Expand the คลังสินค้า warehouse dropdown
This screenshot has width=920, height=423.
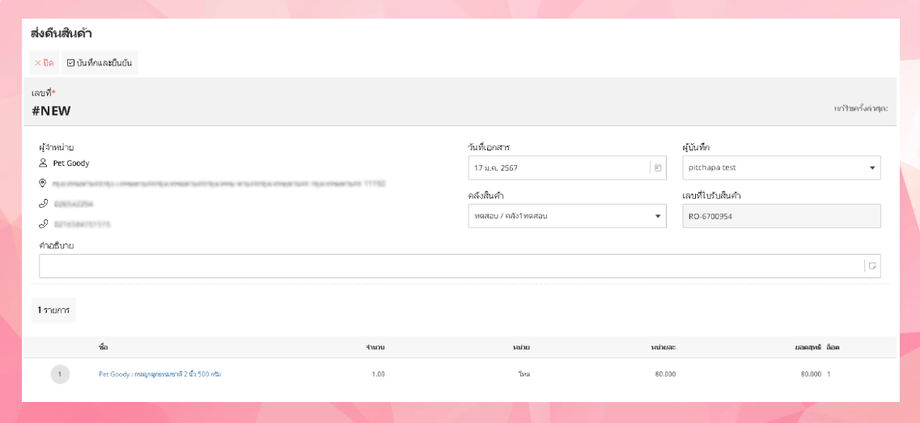pyautogui.click(x=658, y=216)
